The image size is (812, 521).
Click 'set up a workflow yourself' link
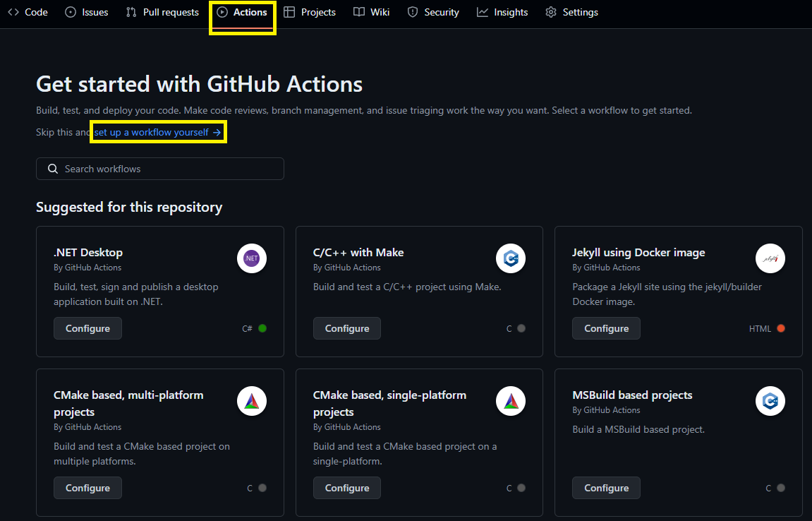pyautogui.click(x=157, y=132)
